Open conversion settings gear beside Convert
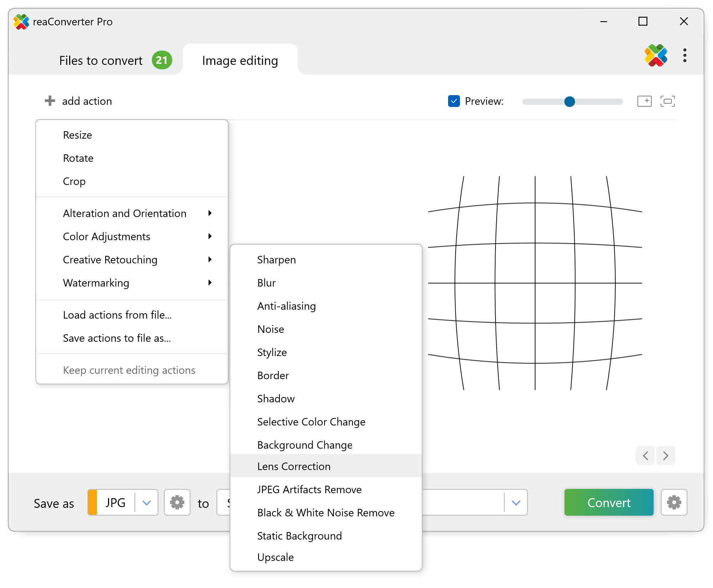Viewport: 713px width, 588px height. 674,502
